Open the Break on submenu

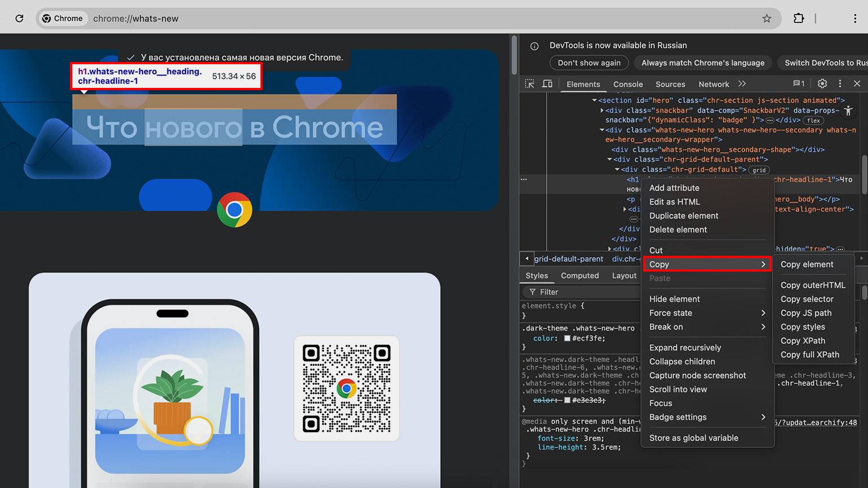point(707,327)
